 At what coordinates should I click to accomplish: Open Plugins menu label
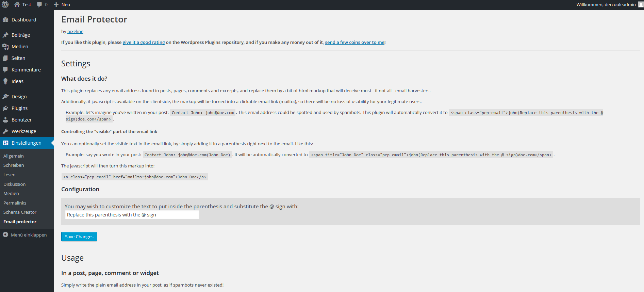pos(19,108)
